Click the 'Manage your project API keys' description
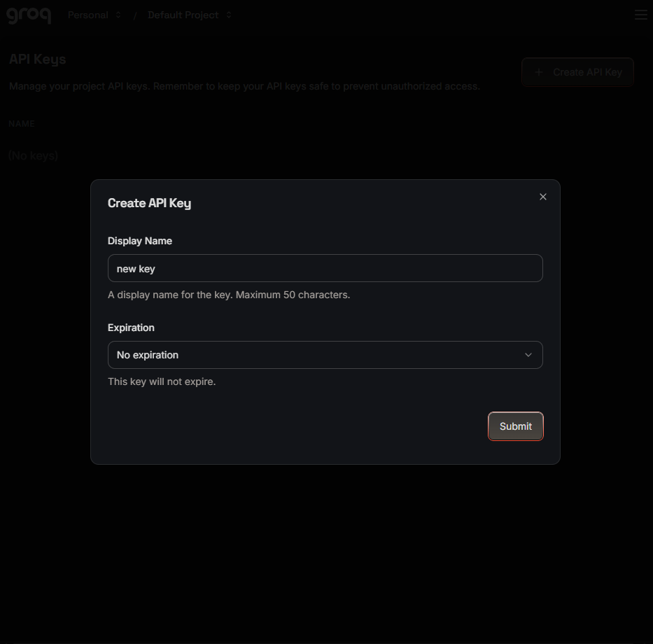This screenshot has width=653, height=644. click(x=244, y=86)
